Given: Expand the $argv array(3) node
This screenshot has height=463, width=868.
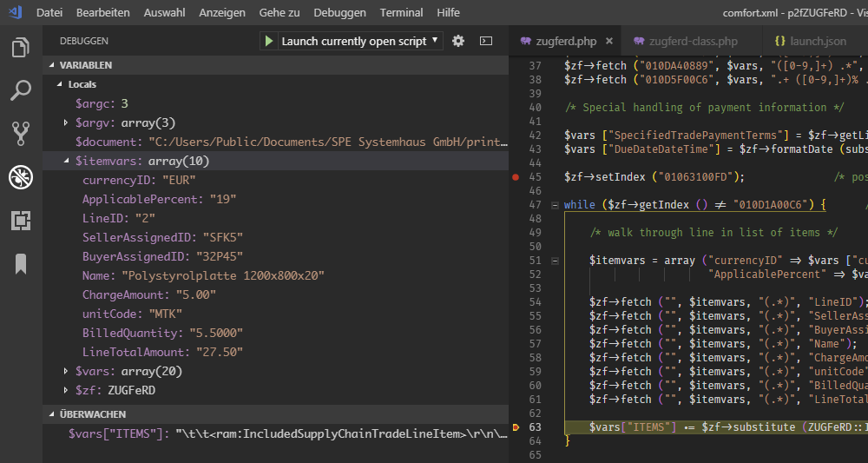Looking at the screenshot, I should (67, 123).
